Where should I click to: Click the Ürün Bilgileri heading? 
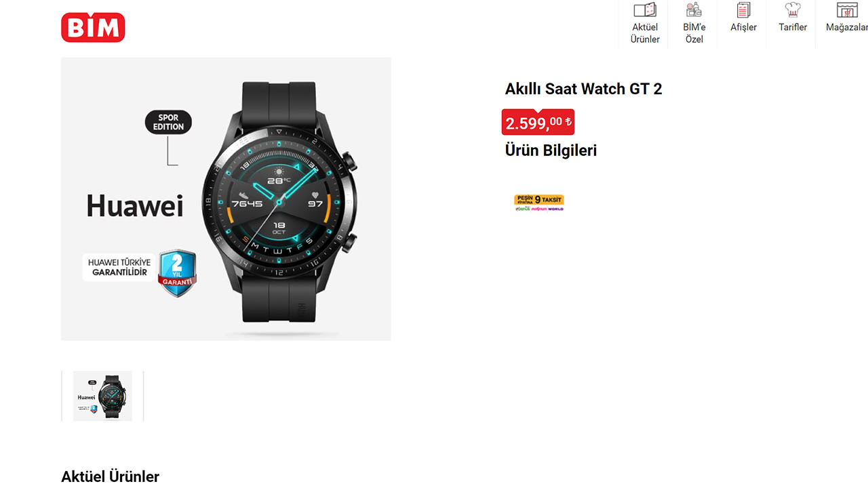coord(551,150)
